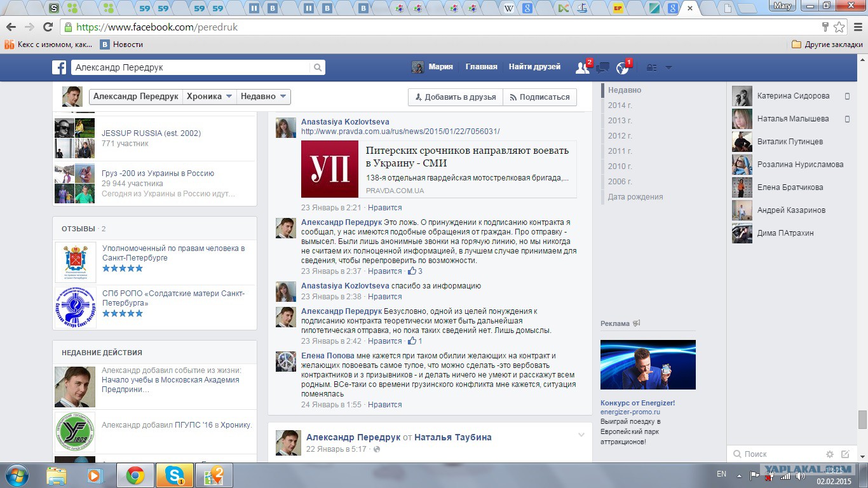Jump to 2013 г. in the timeline

click(x=620, y=121)
